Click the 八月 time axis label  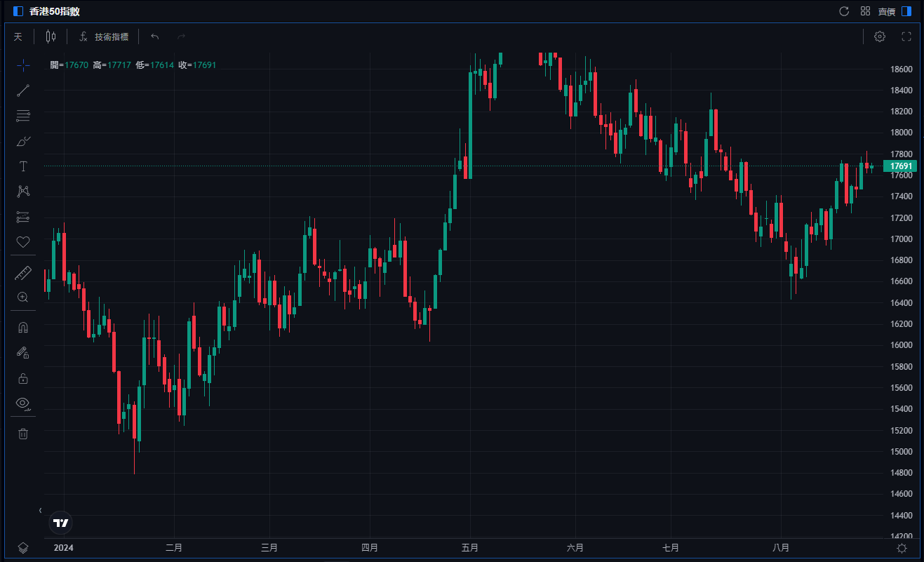pos(781,548)
